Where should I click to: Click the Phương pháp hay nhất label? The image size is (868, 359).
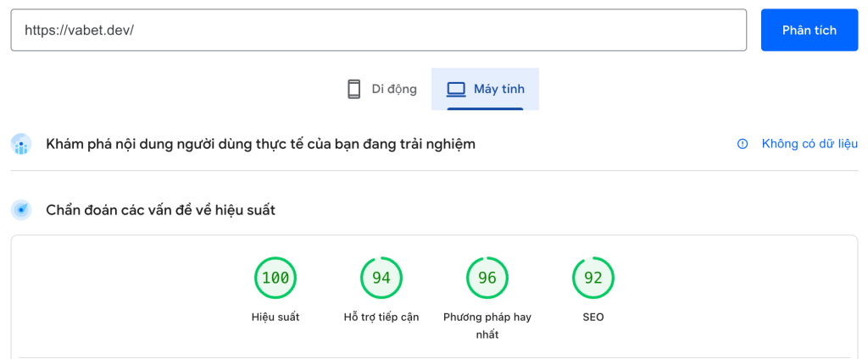[487, 326]
